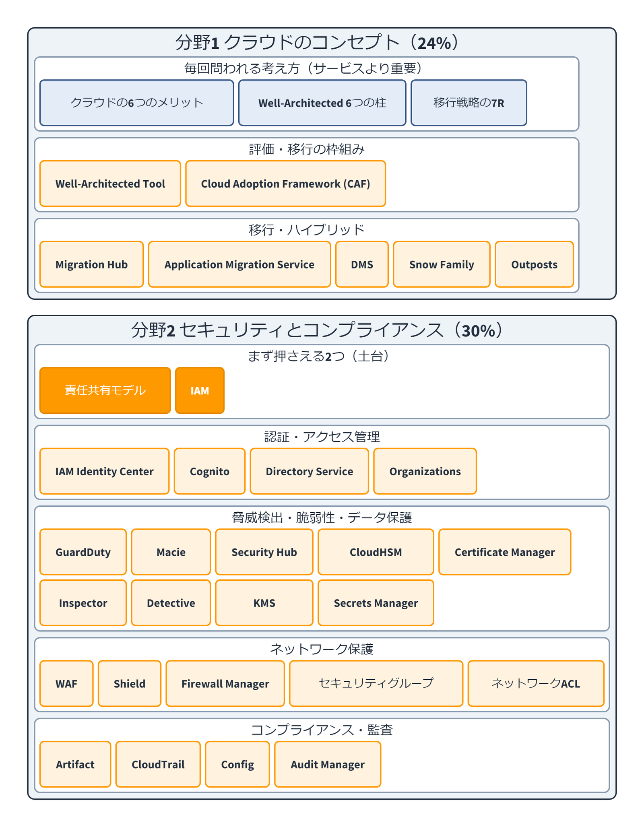Click the Artifact box
This screenshot has width=644, height=827.
point(75,764)
